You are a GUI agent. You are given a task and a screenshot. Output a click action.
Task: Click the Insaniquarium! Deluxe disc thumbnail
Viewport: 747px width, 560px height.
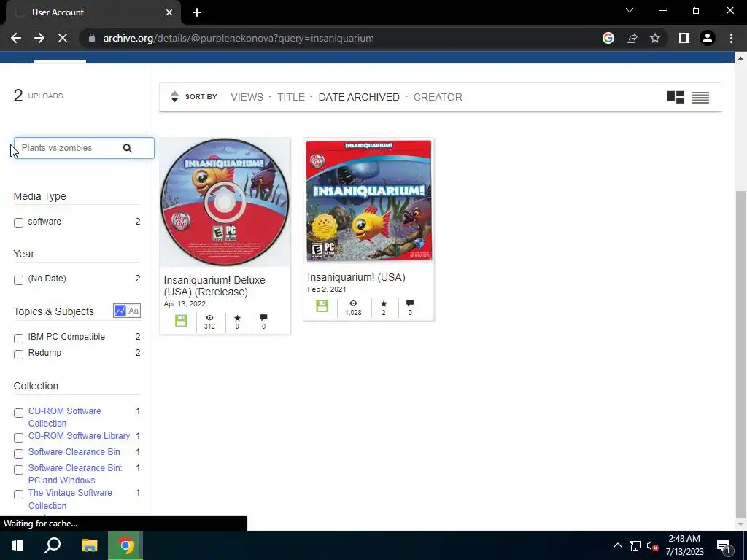coord(225,202)
